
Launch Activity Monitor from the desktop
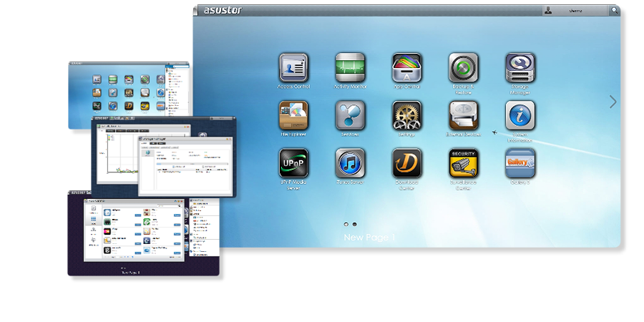tap(350, 68)
